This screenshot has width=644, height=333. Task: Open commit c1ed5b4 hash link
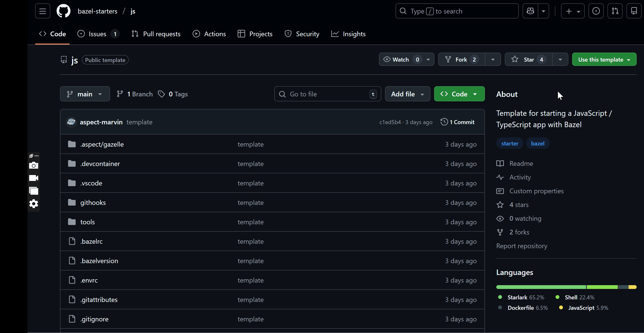[x=390, y=122]
